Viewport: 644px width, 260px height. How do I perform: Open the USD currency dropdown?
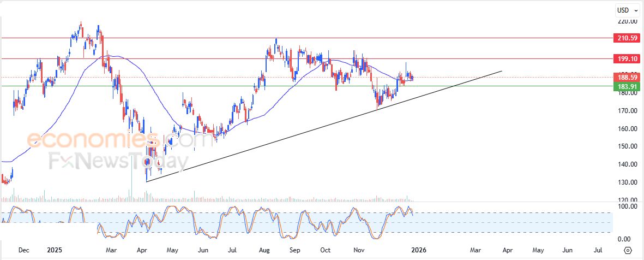click(628, 10)
